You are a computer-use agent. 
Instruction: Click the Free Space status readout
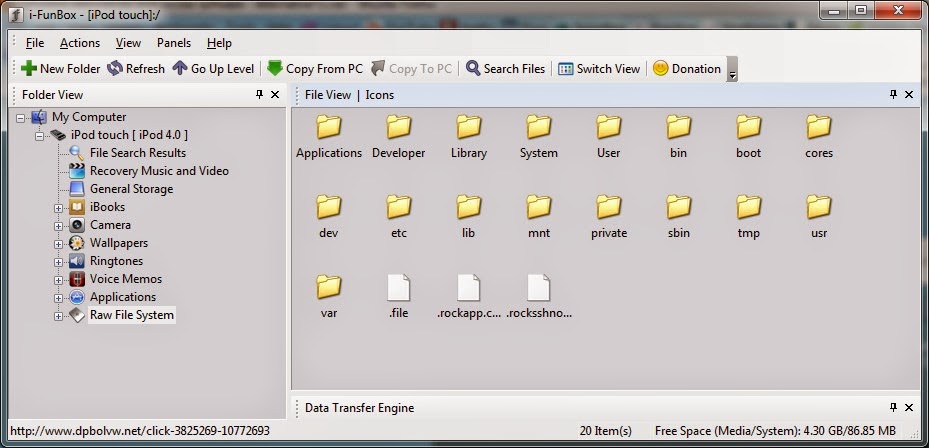click(776, 431)
